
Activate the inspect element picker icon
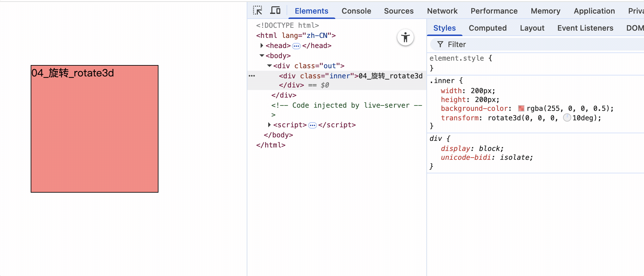(257, 11)
